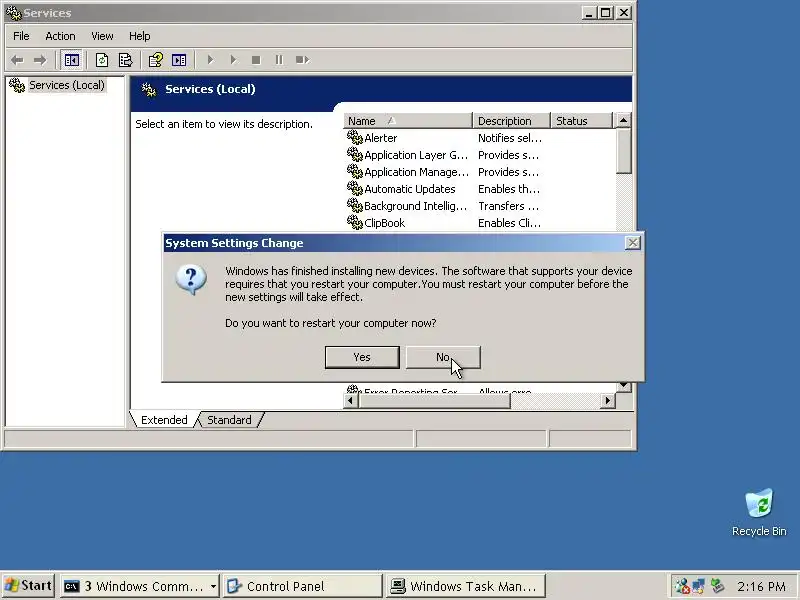Select the Alerter service name
The width and height of the screenshot is (800, 600).
pyautogui.click(x=381, y=138)
